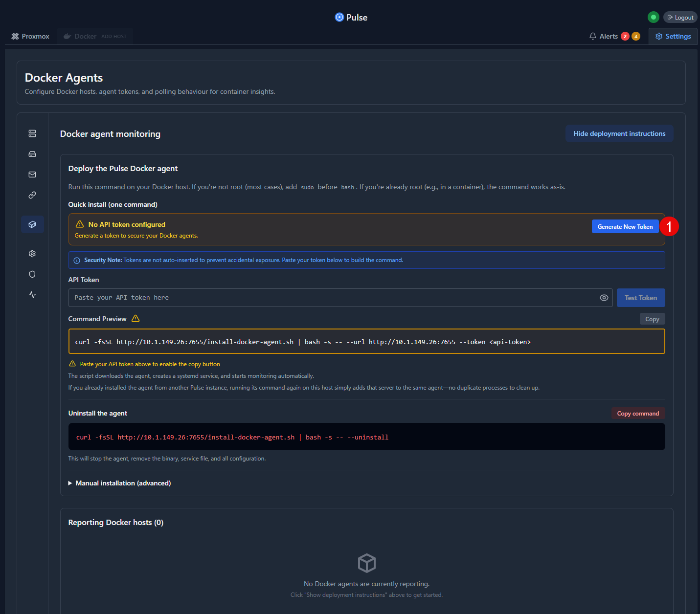This screenshot has height=614, width=700.
Task: Click the warning icon before Paste your API token
Action: coord(72,364)
